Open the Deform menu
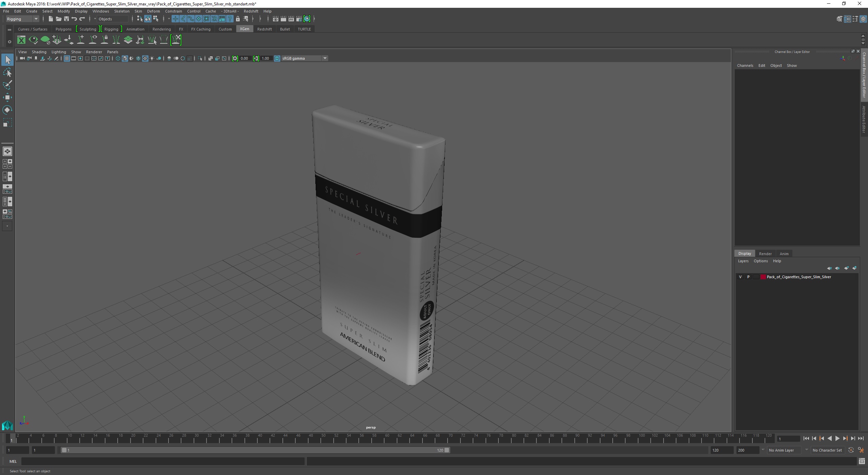The image size is (868, 475). click(153, 11)
